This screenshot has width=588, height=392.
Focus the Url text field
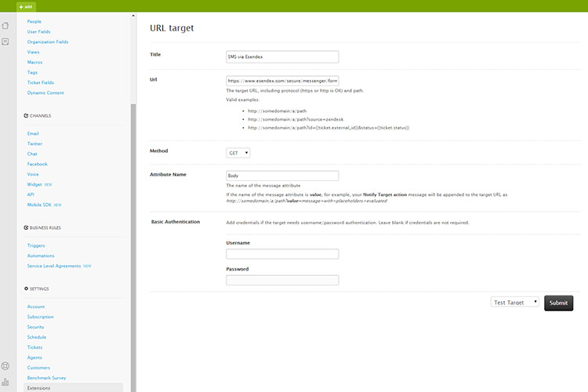tap(282, 80)
